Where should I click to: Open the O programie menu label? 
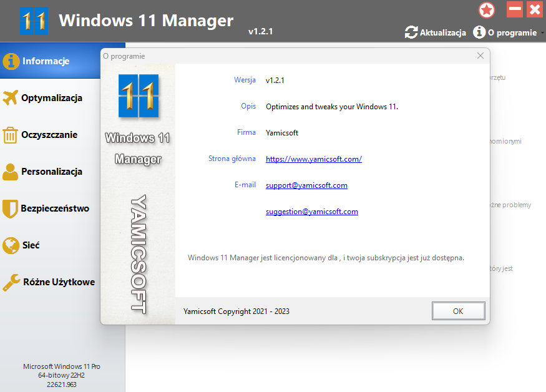tap(512, 32)
